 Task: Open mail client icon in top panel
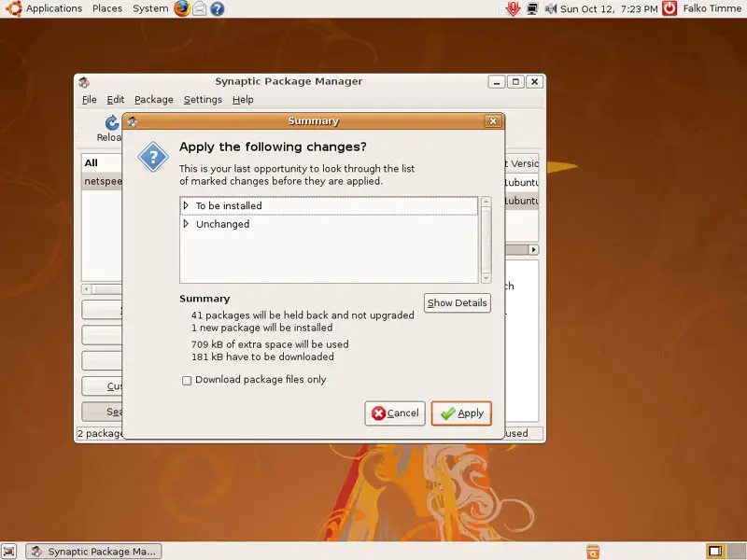(200, 8)
